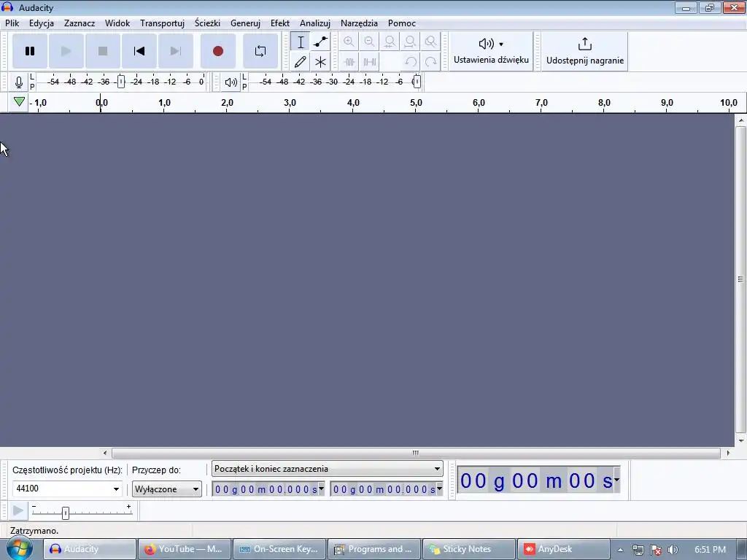Skip to end of track

(175, 51)
